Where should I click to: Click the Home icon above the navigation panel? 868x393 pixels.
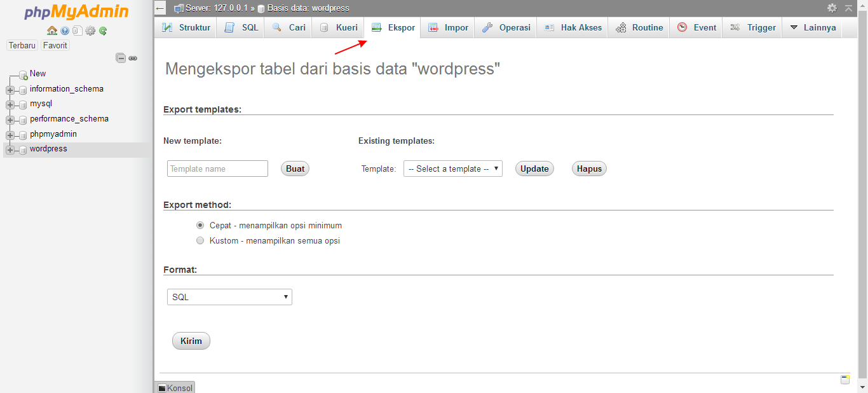tap(52, 31)
